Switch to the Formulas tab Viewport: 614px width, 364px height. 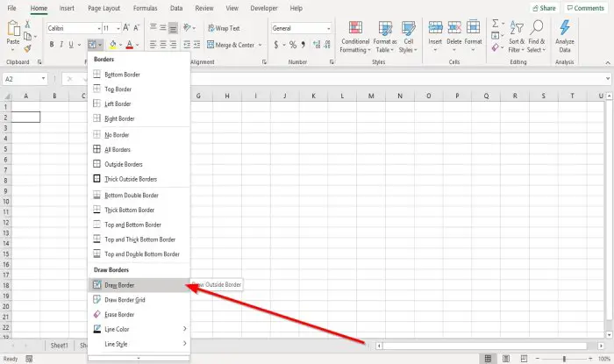(x=145, y=8)
